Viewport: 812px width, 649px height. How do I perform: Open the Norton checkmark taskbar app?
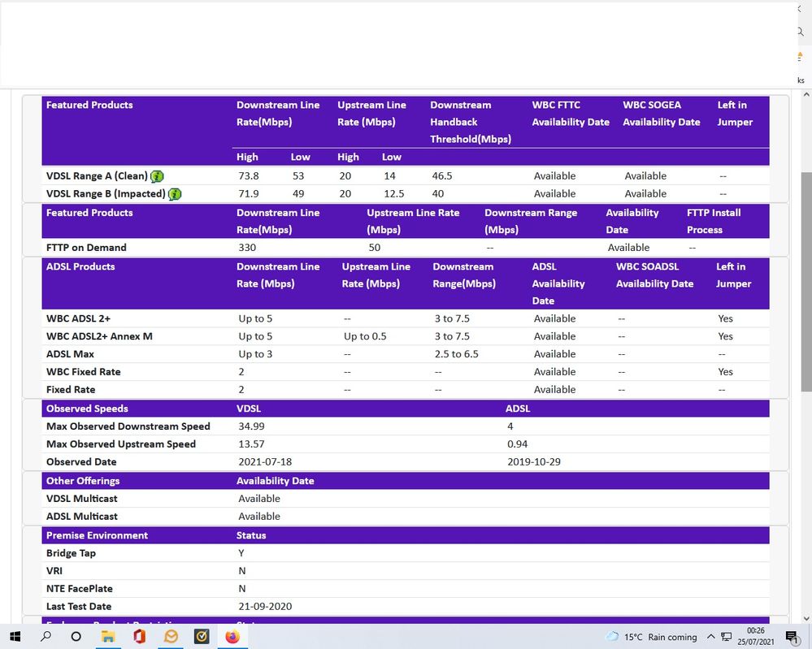coord(202,637)
